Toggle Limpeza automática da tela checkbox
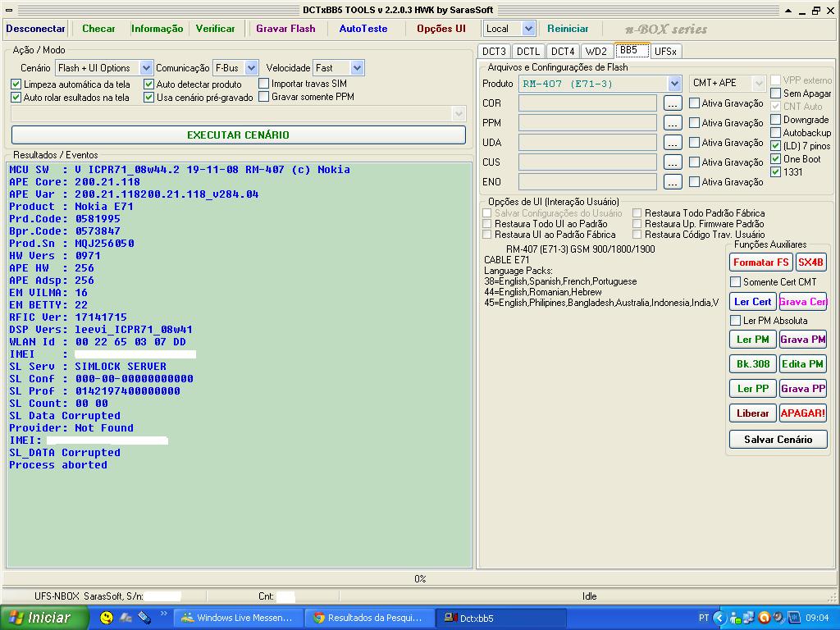Viewport: 840px width, 630px height. 16,84
